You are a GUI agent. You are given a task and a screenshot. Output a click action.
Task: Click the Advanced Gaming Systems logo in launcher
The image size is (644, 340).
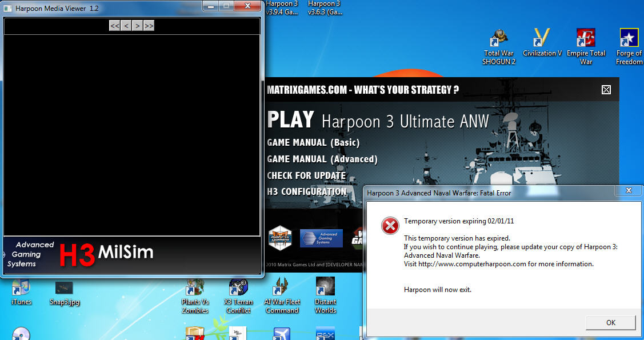tap(321, 238)
